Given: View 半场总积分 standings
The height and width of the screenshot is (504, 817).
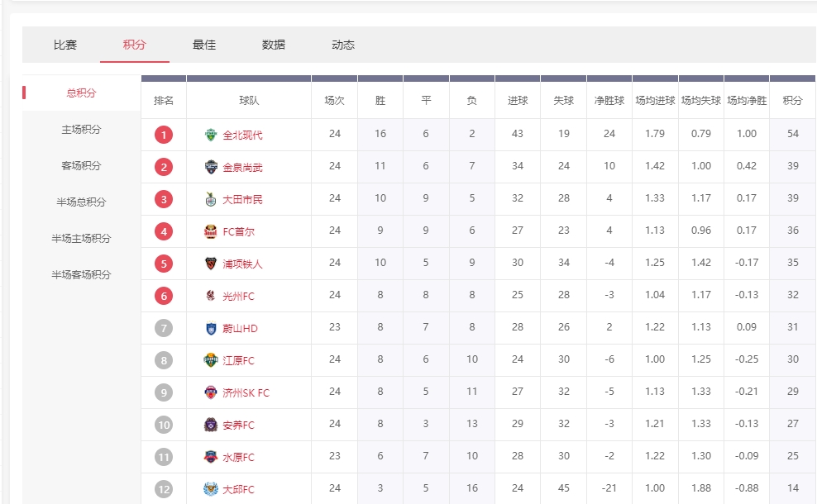Looking at the screenshot, I should point(81,202).
